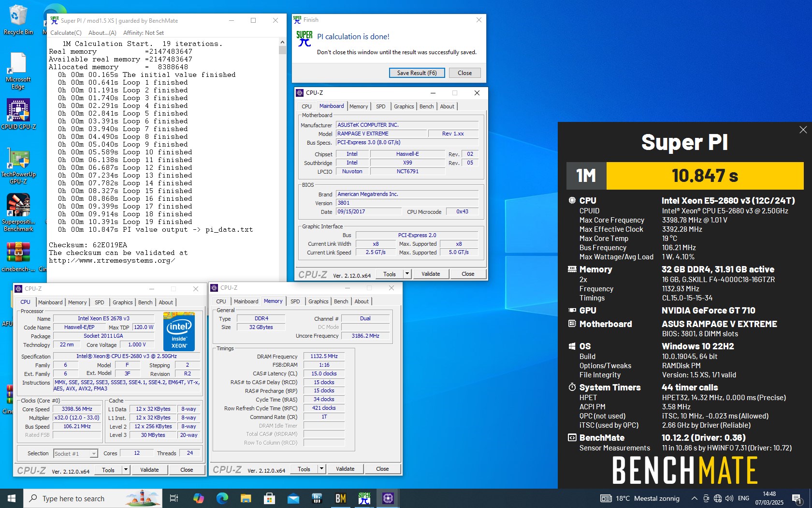The image size is (812, 508).
Task: Open the Copilot taskbar icon
Action: click(x=198, y=498)
